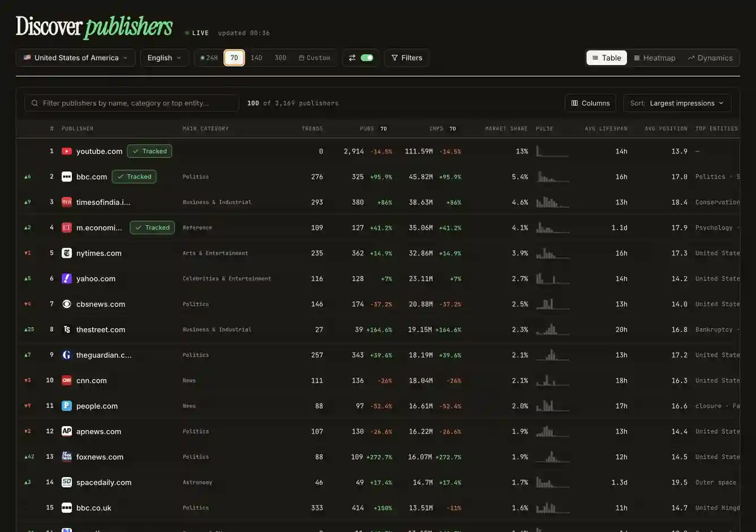
Task: Click the youtube.com pulse sparkline chart
Action: tap(552, 151)
